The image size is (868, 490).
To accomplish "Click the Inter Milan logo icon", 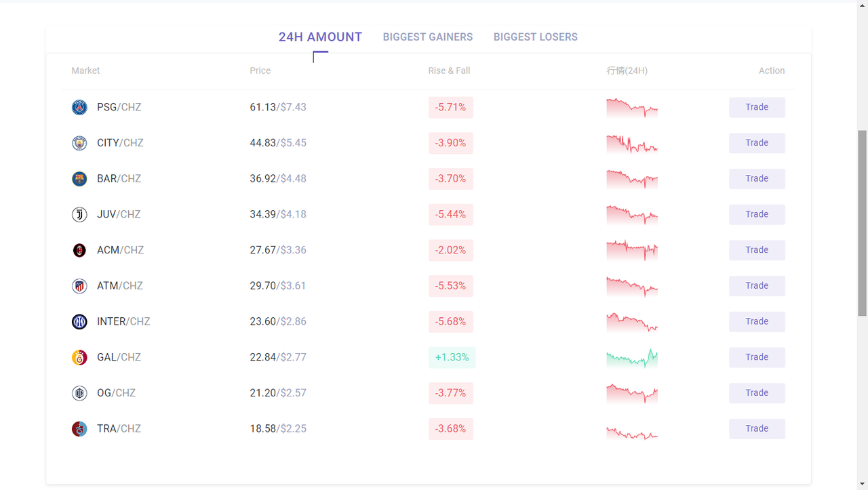I will (79, 322).
